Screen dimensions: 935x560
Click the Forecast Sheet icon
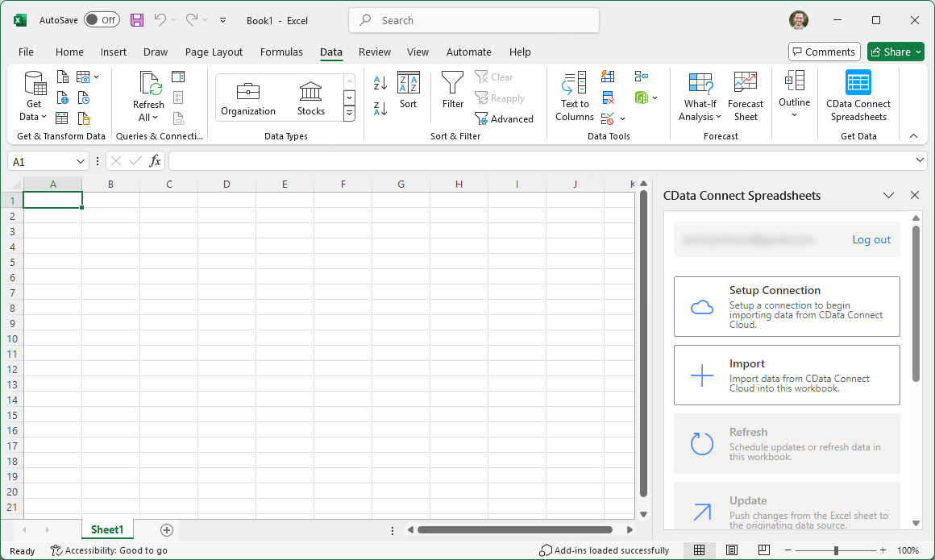tap(745, 96)
